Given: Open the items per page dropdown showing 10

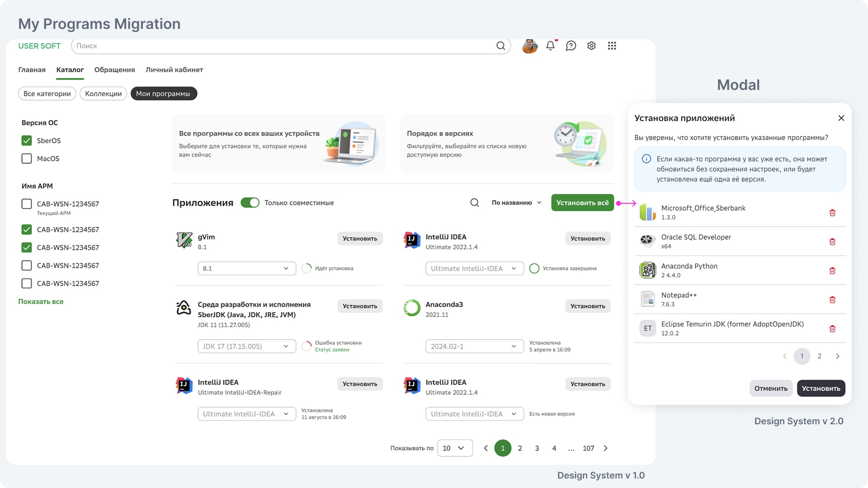Looking at the screenshot, I should [x=454, y=448].
